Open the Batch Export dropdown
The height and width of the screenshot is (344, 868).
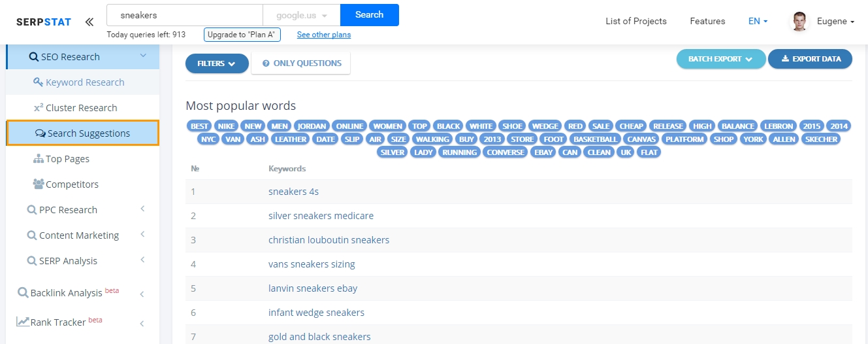point(720,59)
